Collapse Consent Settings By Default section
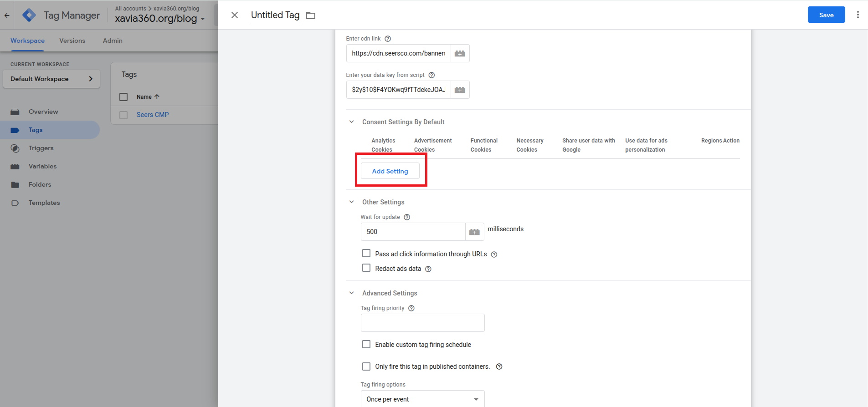The height and width of the screenshot is (407, 868). [x=352, y=122]
